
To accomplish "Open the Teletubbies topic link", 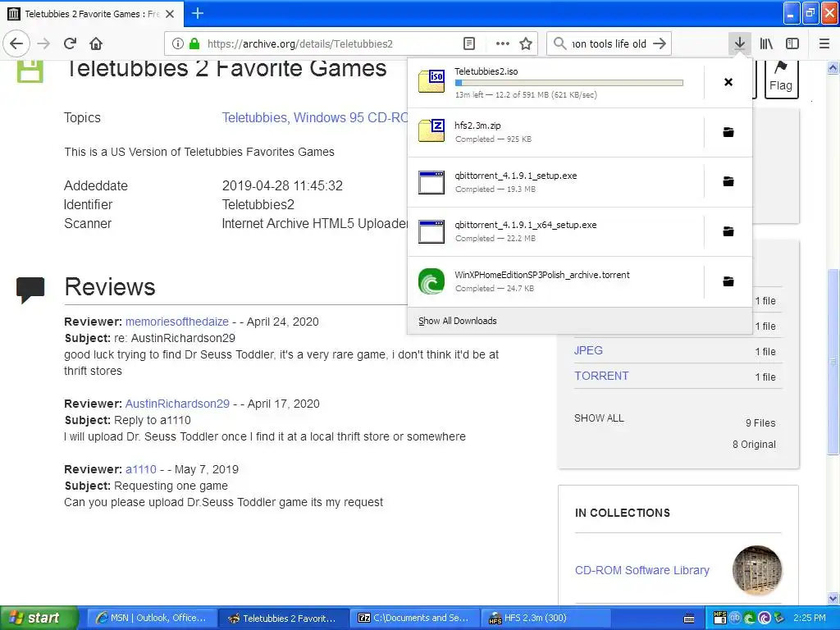I will click(254, 117).
